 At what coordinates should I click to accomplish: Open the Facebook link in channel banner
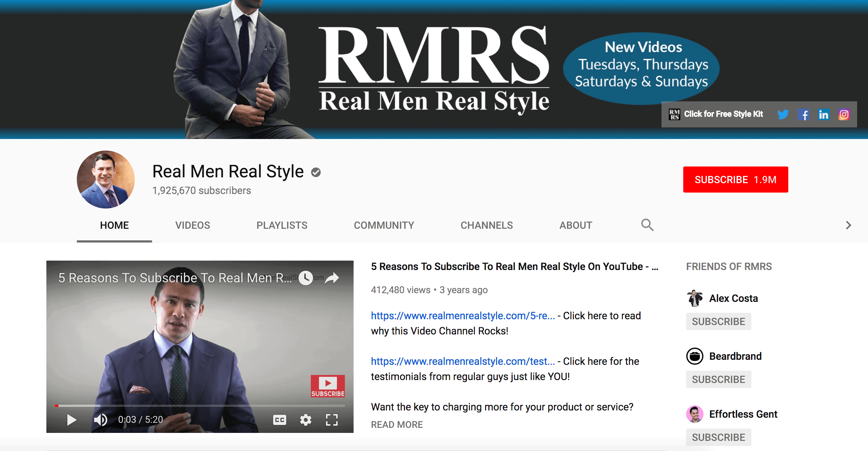(803, 114)
